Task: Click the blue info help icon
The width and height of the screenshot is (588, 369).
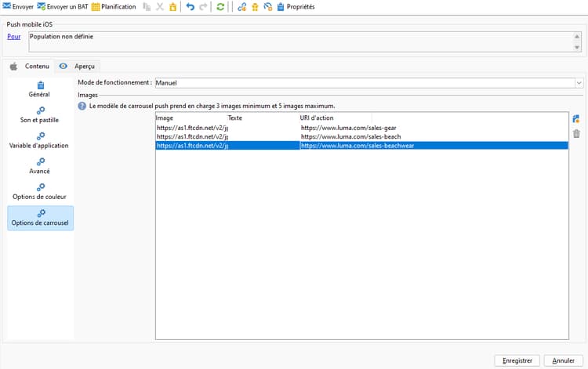Action: [82, 106]
